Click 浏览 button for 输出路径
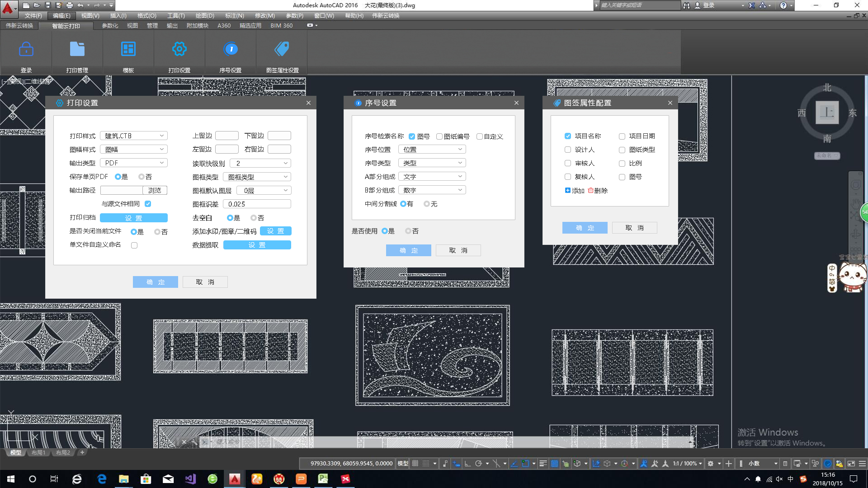 (x=155, y=190)
